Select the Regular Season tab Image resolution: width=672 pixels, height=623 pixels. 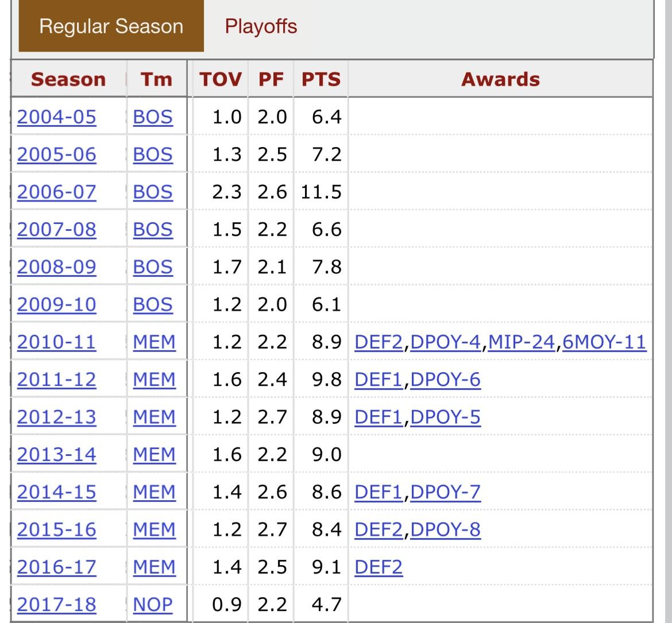tap(111, 26)
